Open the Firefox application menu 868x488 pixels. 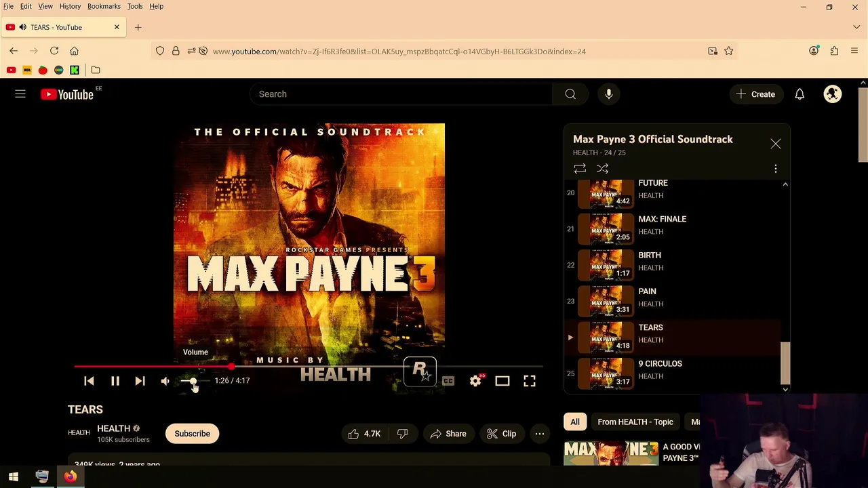(854, 51)
